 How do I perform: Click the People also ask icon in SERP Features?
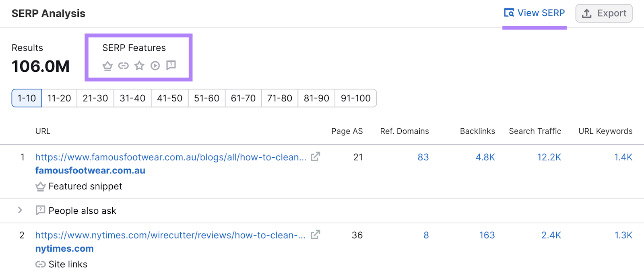171,65
